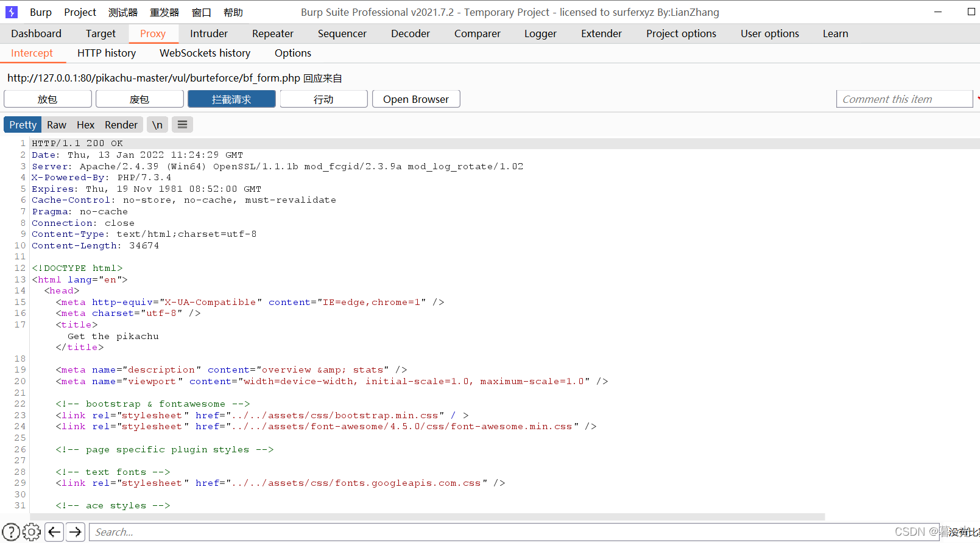The image size is (980, 543).
Task: Click the Get the pikachu title text
Action: (113, 336)
